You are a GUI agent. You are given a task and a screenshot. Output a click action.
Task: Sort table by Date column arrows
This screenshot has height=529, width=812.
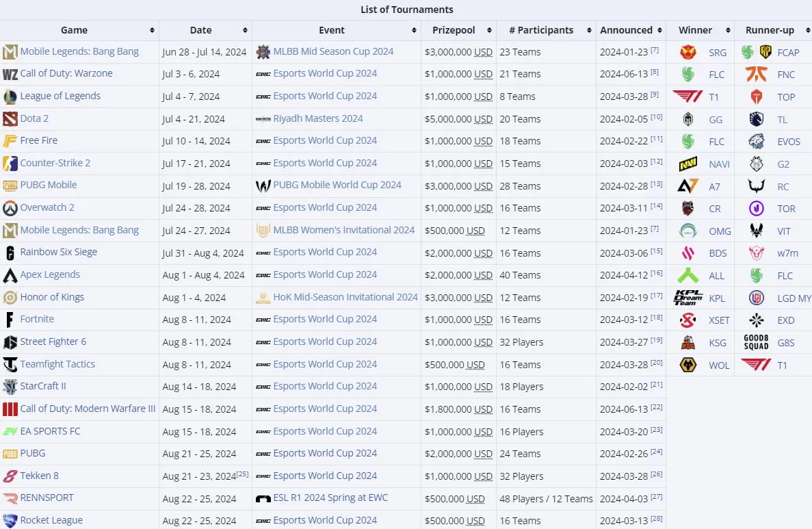pyautogui.click(x=245, y=31)
